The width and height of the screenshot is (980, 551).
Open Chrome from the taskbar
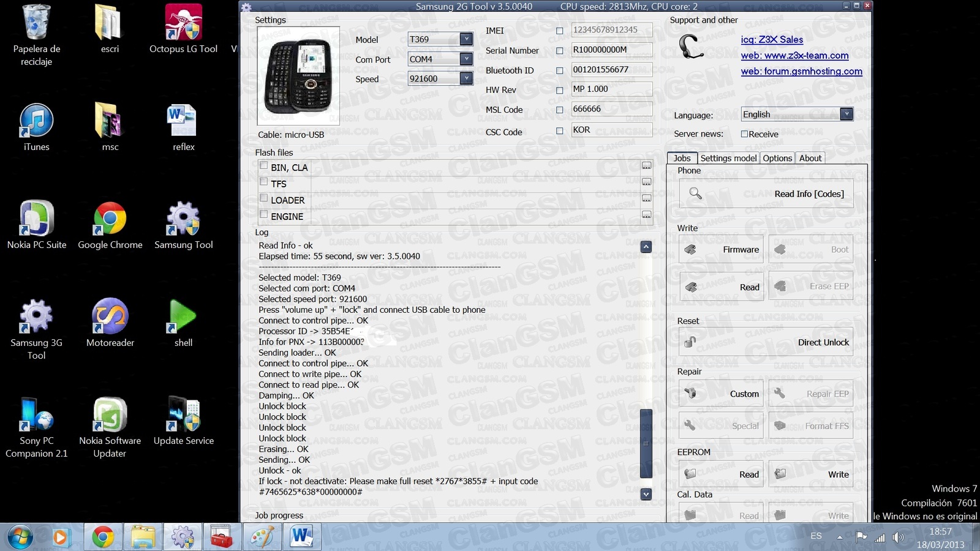103,537
